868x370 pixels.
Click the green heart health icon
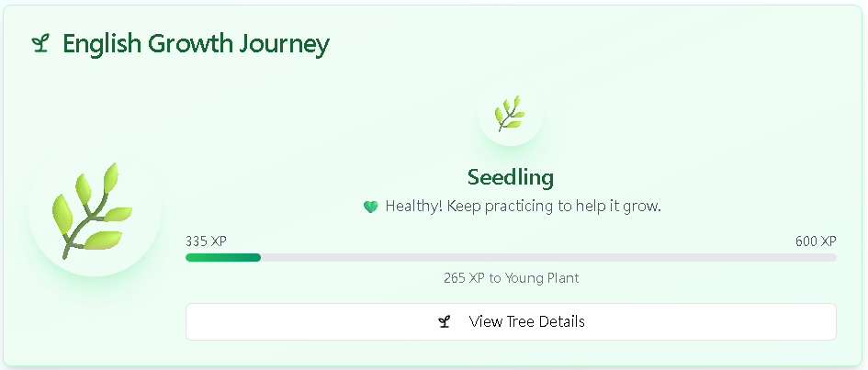370,207
